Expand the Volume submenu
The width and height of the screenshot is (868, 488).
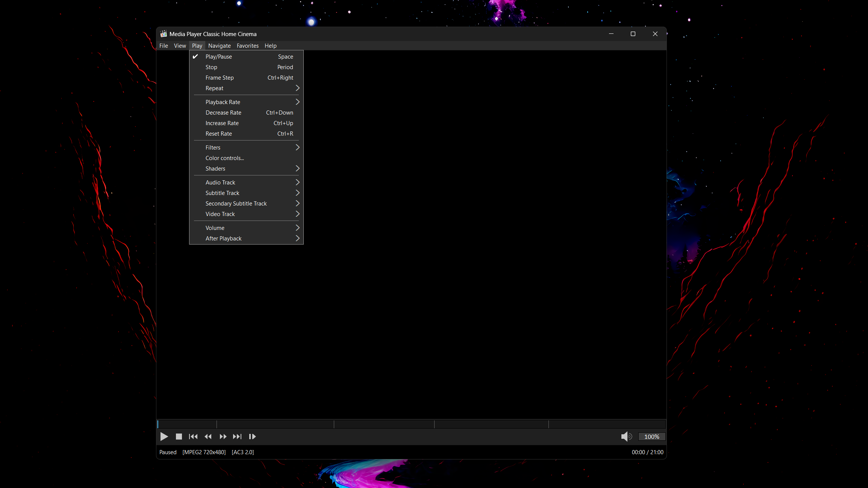click(246, 228)
